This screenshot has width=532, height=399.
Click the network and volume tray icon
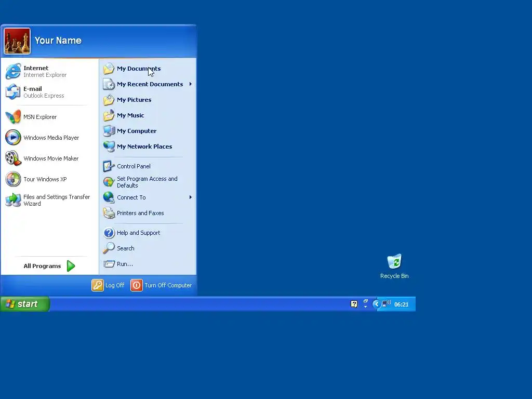pyautogui.click(x=387, y=303)
